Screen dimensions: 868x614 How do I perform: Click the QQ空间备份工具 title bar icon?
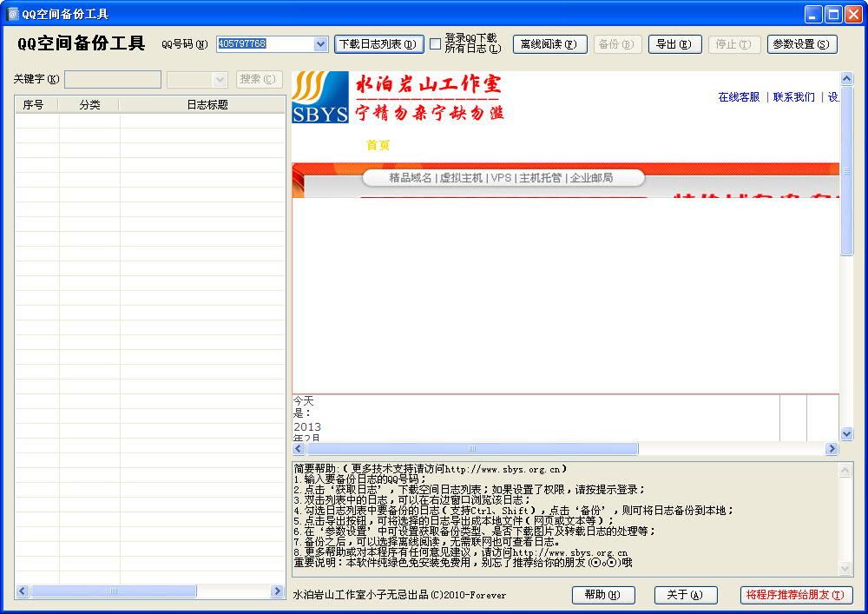pos(12,14)
